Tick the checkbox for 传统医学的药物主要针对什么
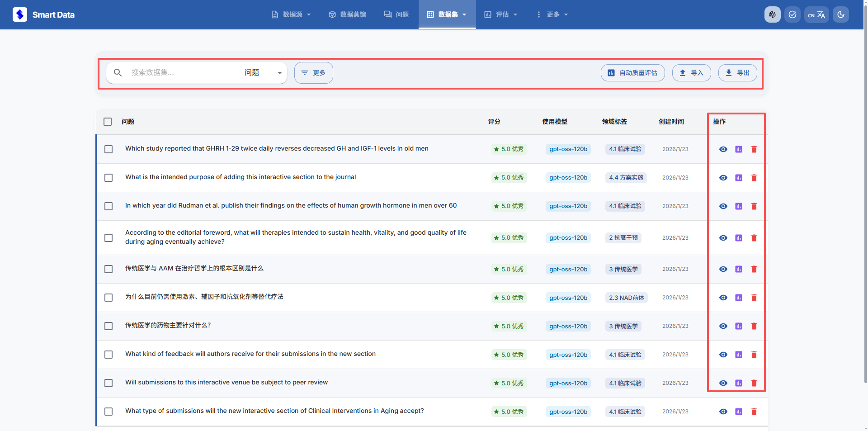Screen dimensions: 868x431 pyautogui.click(x=108, y=326)
